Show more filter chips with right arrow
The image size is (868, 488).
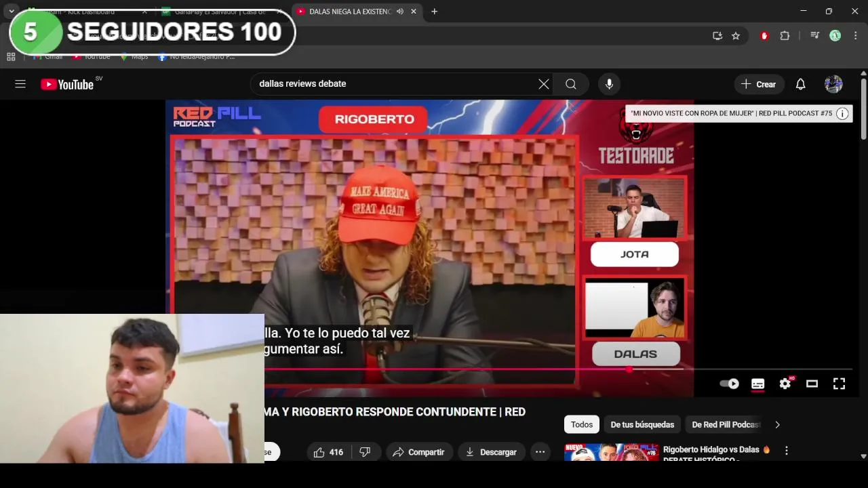pos(777,424)
